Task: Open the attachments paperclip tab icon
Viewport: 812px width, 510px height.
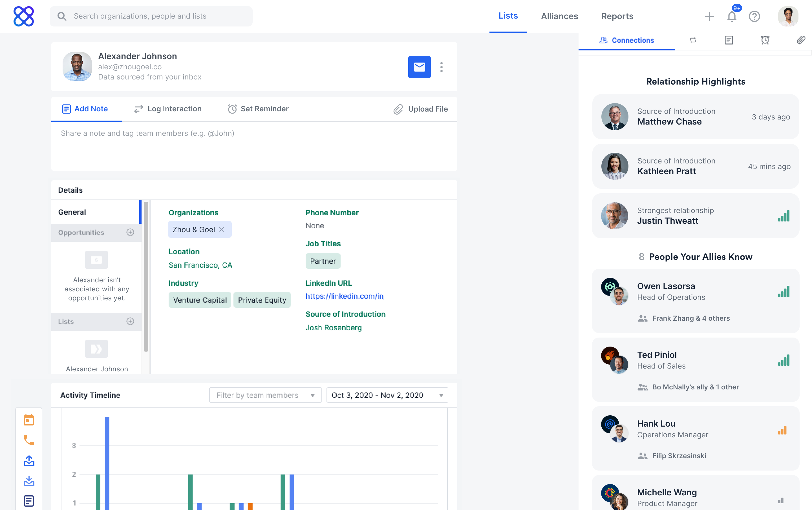Action: (801, 40)
